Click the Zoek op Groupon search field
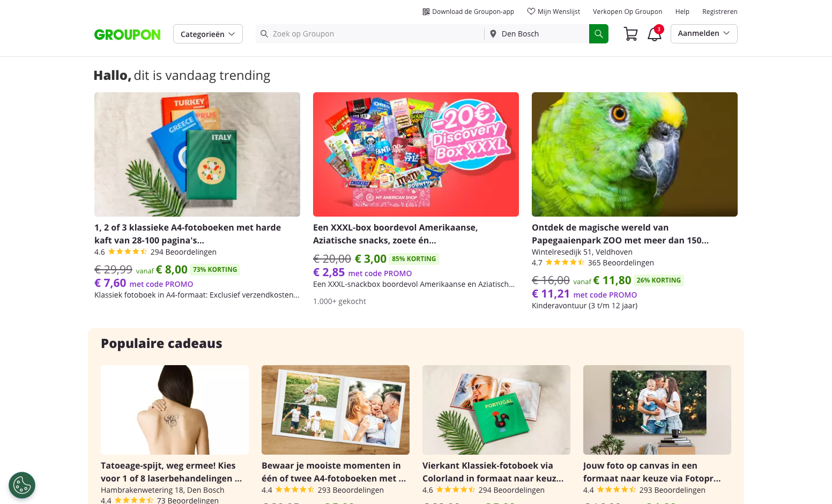Viewport: 832px width, 504px height. point(370,34)
